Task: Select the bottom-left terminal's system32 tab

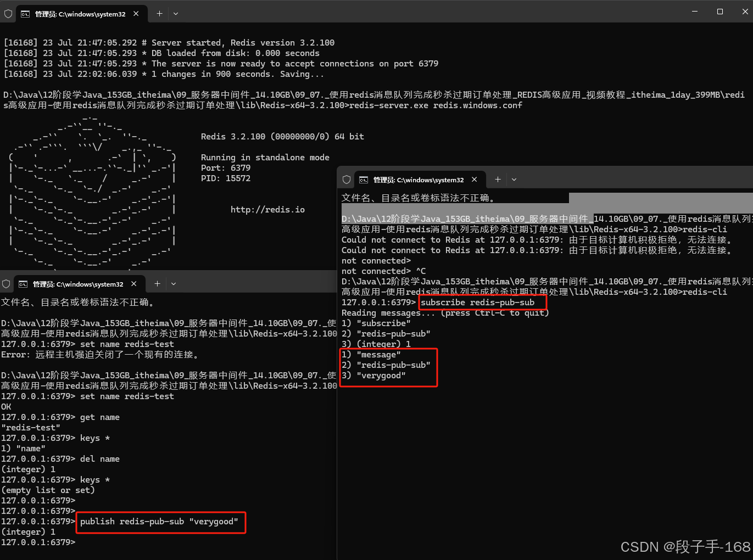Action: [78, 284]
